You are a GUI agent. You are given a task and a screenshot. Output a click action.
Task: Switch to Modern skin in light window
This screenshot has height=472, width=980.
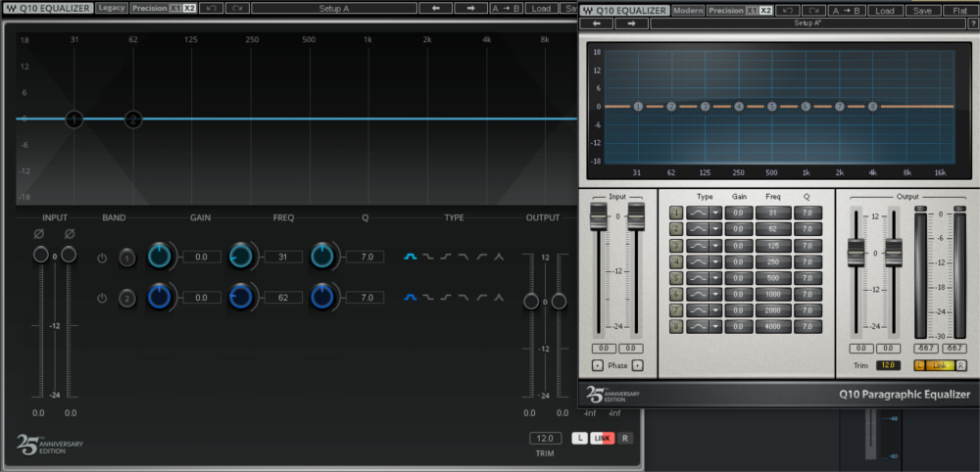pos(688,11)
